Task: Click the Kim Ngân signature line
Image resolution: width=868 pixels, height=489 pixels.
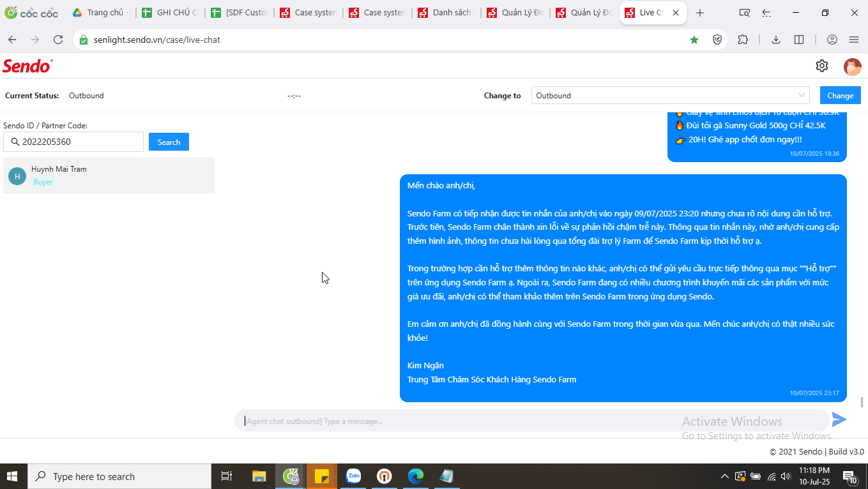Action: [425, 365]
